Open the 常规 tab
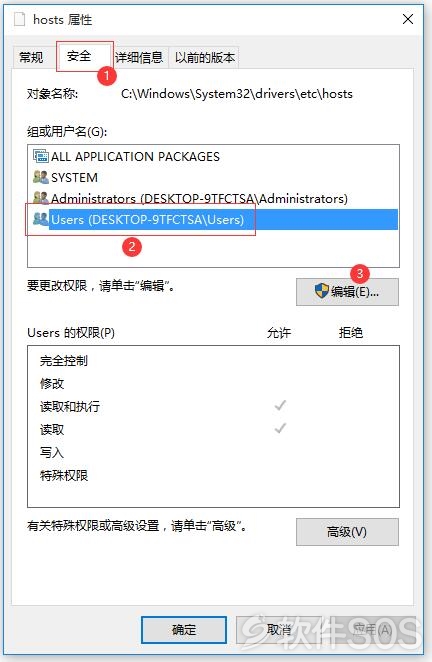The width and height of the screenshot is (432, 662). click(31, 57)
